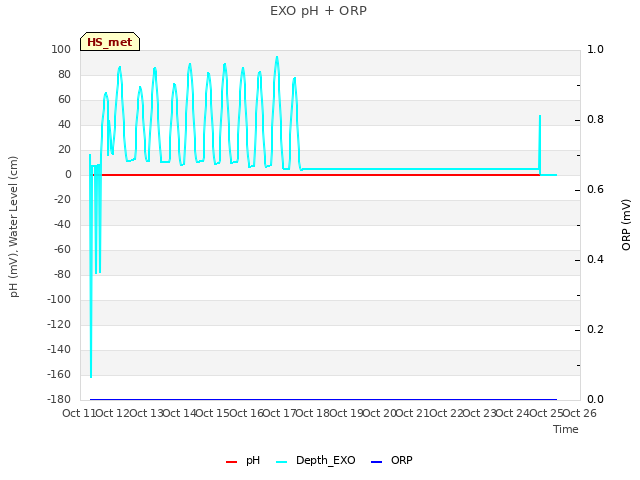640x480 pixels.
Task: Click the highest Depth_EXO peak near Oct 17
Action: tap(277, 57)
